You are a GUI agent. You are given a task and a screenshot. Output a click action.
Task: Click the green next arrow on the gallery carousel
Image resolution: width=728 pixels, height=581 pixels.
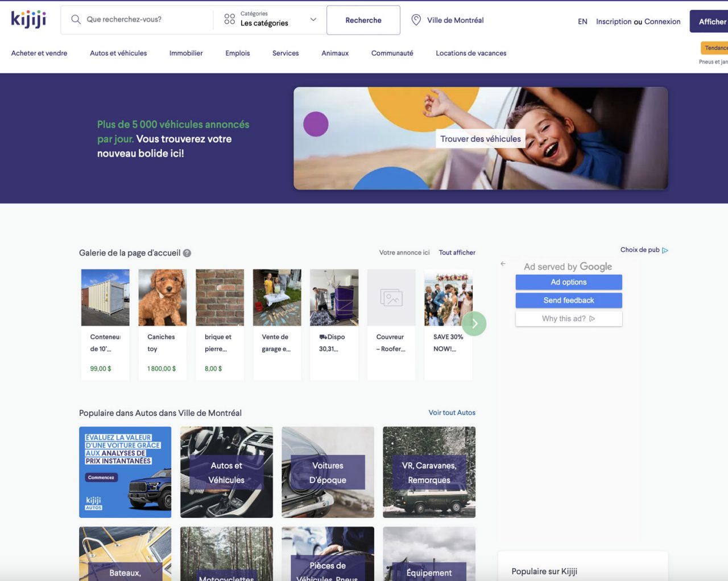474,323
